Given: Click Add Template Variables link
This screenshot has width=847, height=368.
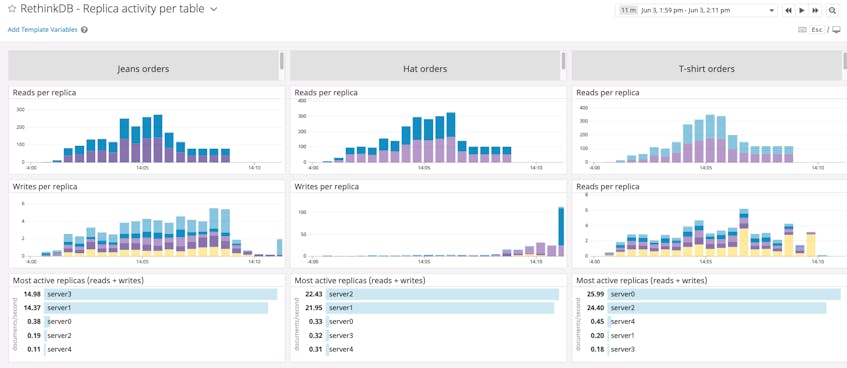Looking at the screenshot, I should (x=42, y=30).
